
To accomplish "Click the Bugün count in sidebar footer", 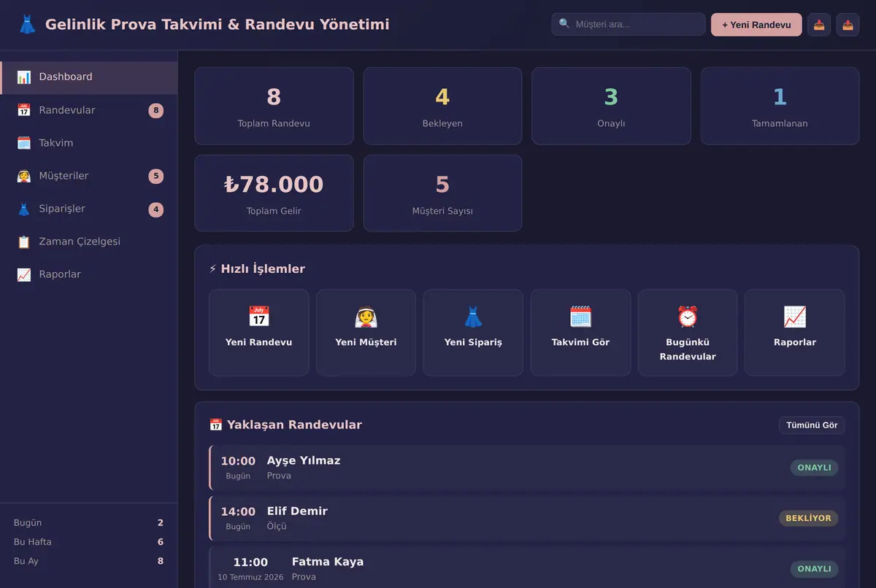I will pos(161,523).
